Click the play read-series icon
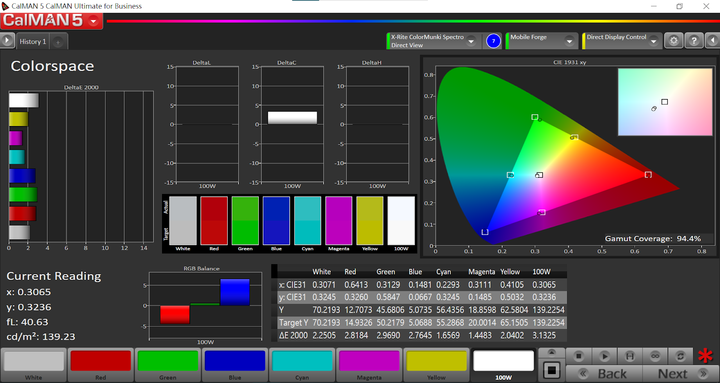 (x=604, y=356)
